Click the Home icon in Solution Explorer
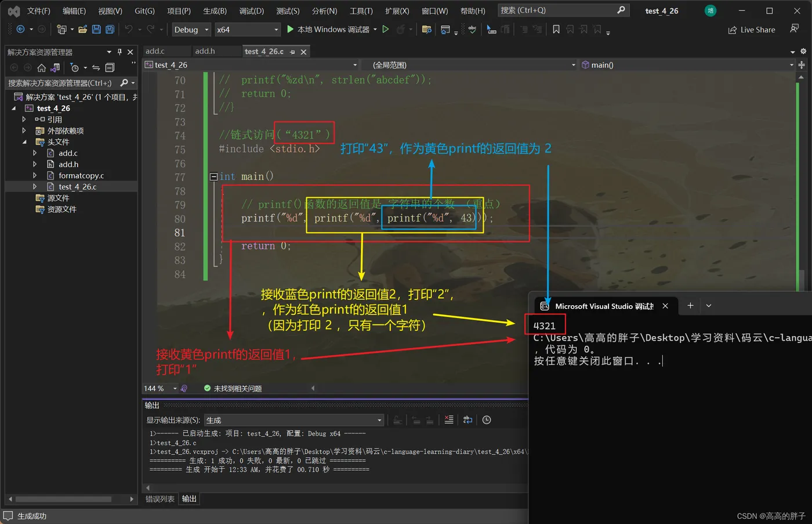The height and width of the screenshot is (524, 812). (x=41, y=68)
